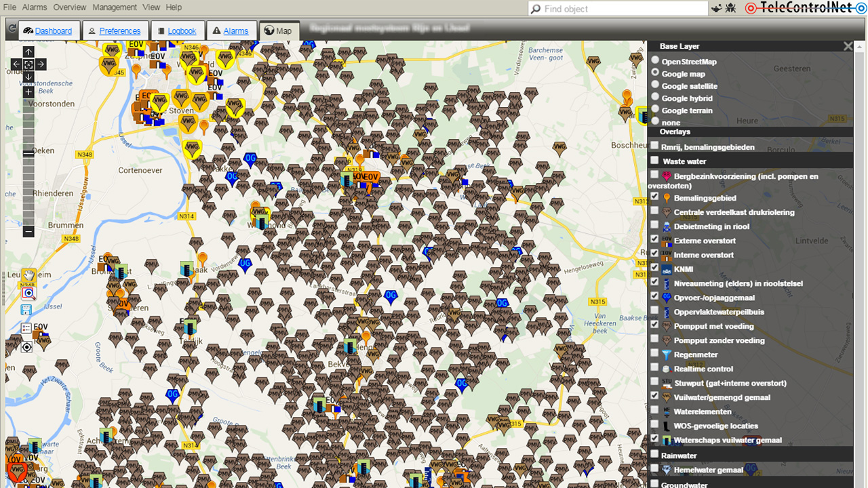Enable Pompput zonder voeding overlay
The height and width of the screenshot is (488, 868).
pos(654,339)
